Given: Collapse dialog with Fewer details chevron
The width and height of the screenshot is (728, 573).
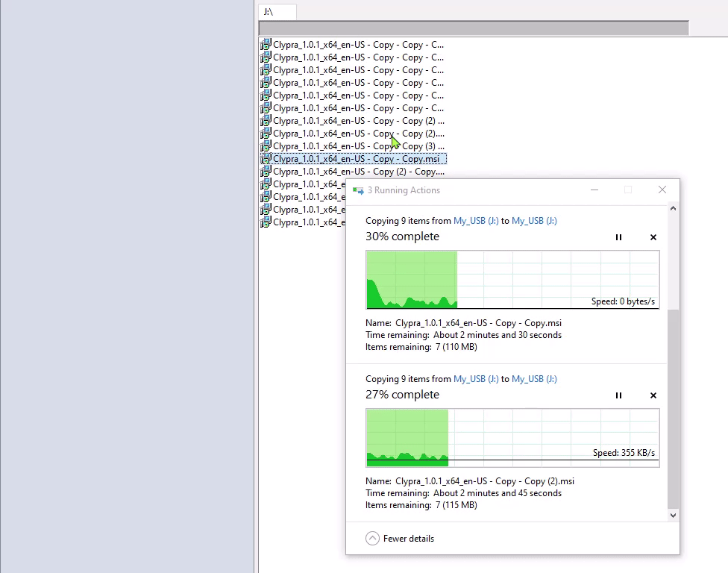Looking at the screenshot, I should [x=372, y=538].
